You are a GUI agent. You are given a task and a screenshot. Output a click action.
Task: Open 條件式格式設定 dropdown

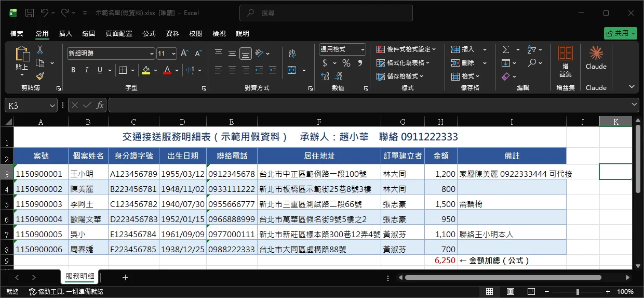(x=406, y=49)
